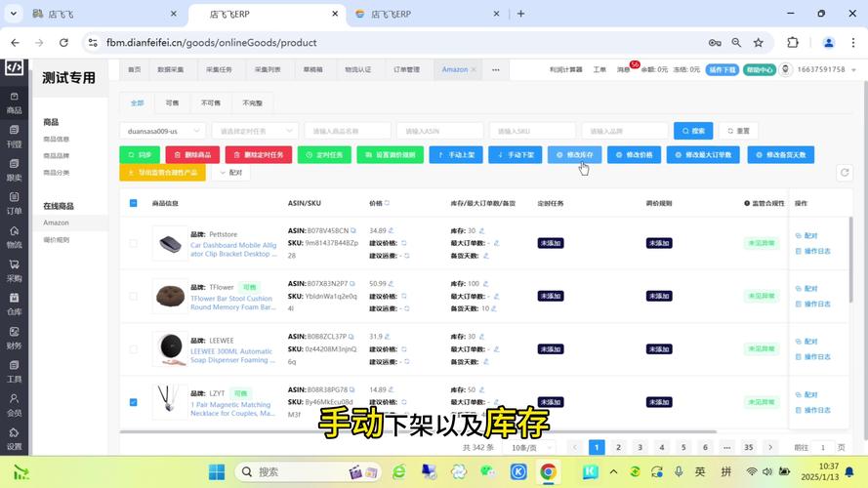This screenshot has height=488, width=868.
Task: Switch to the 可售 filter tab
Action: pyautogui.click(x=172, y=102)
